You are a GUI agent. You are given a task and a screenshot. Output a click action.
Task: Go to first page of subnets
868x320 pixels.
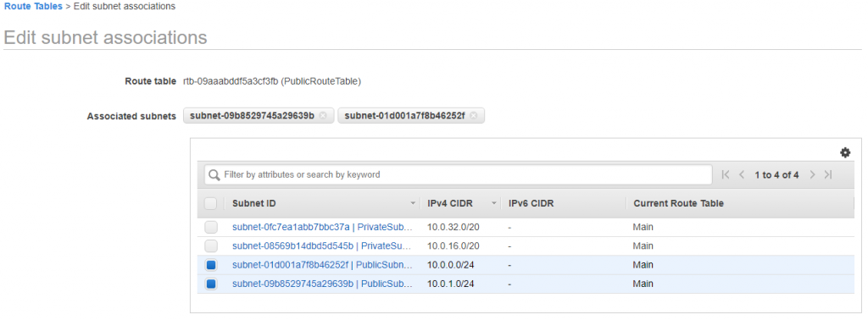(726, 174)
